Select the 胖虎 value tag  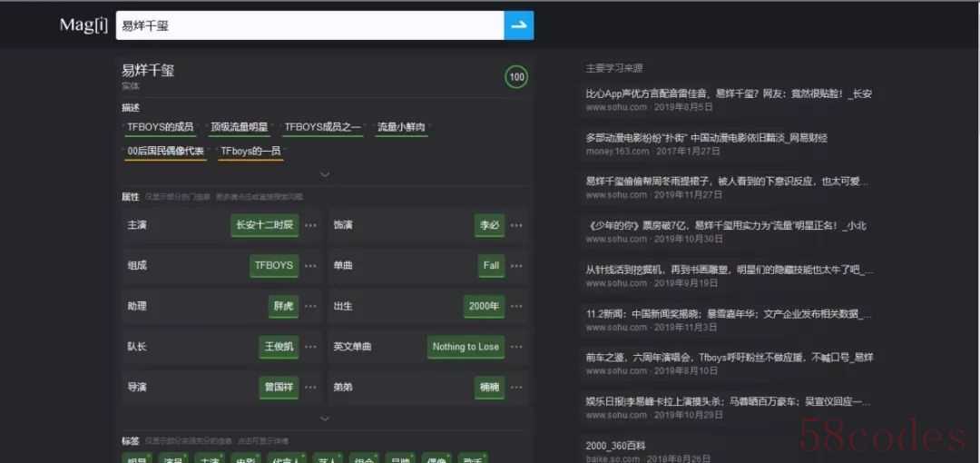284,306
